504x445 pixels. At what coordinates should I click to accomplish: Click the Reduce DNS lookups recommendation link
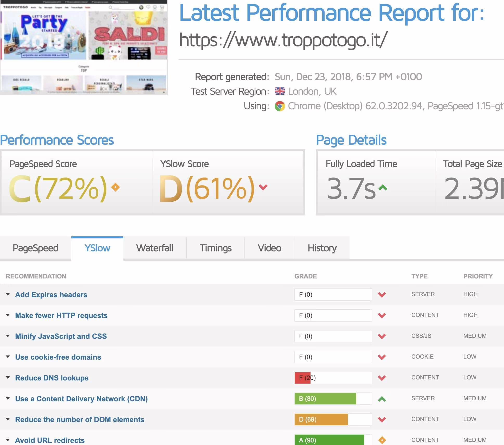pos(51,378)
